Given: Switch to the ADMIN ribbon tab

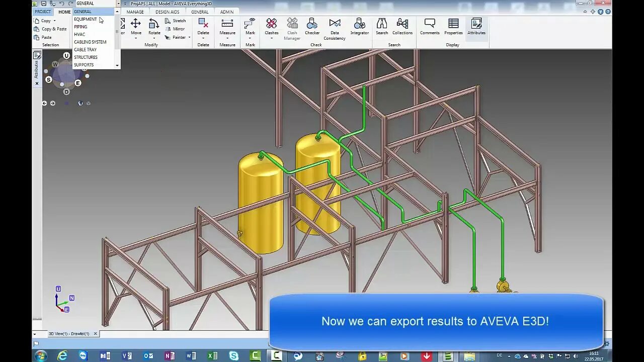Looking at the screenshot, I should [226, 12].
